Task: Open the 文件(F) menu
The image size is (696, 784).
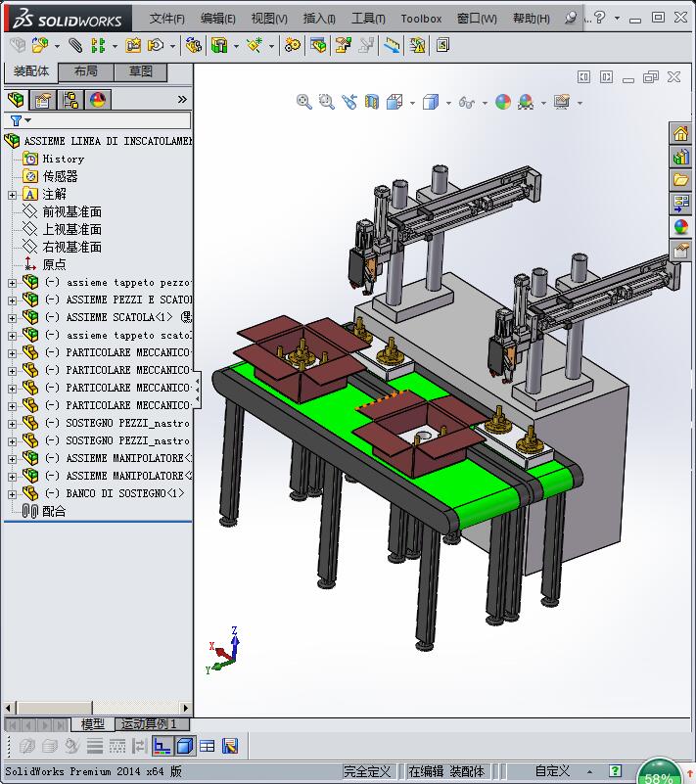Action: tap(167, 19)
